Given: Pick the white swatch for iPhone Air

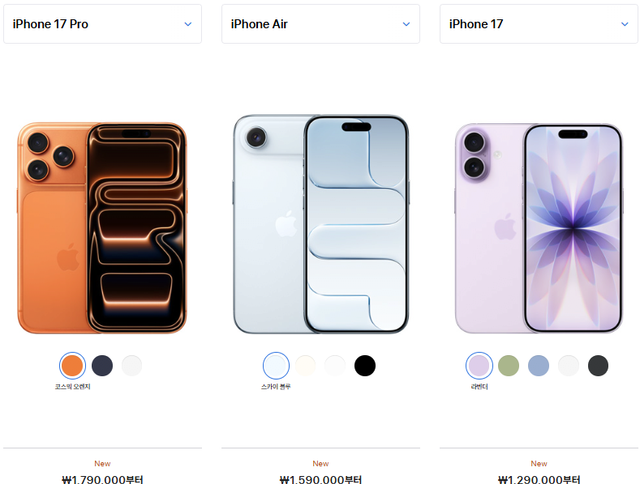Looking at the screenshot, I should pos(335,365).
